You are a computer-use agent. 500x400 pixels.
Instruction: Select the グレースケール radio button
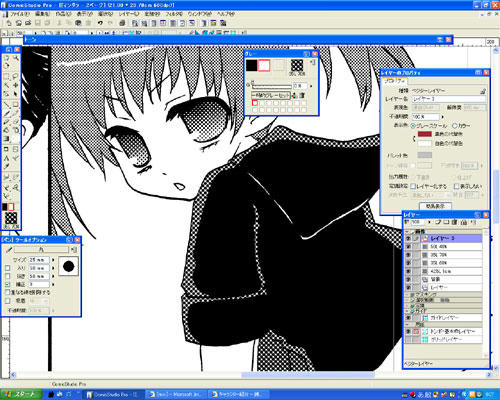(x=413, y=126)
